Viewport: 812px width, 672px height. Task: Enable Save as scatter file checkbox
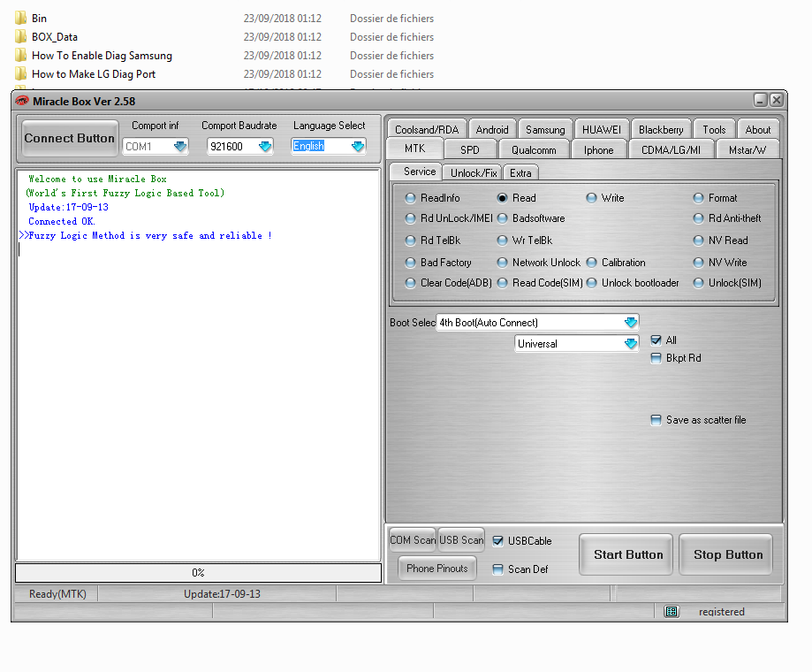point(656,420)
